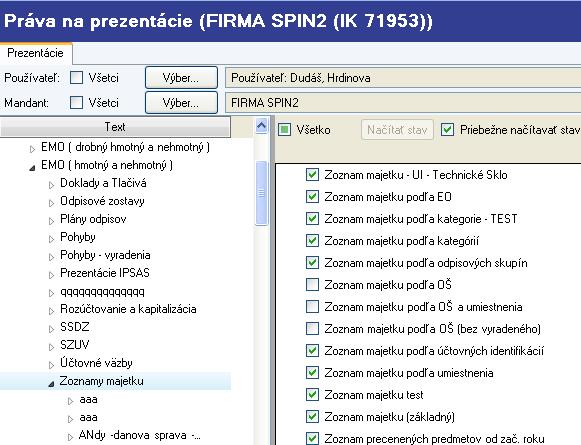
Task: Toggle the Všetko checkbox
Action: point(284,130)
